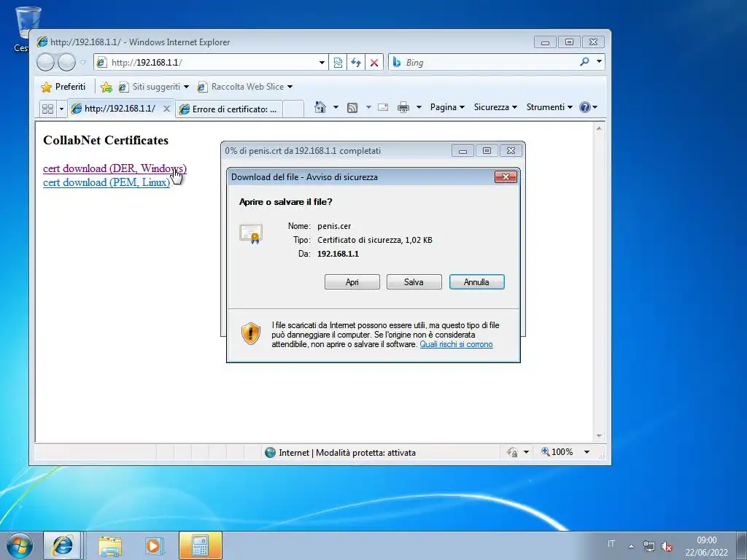Click the Compatibility View icon
The width and height of the screenshot is (747, 560).
click(x=338, y=63)
